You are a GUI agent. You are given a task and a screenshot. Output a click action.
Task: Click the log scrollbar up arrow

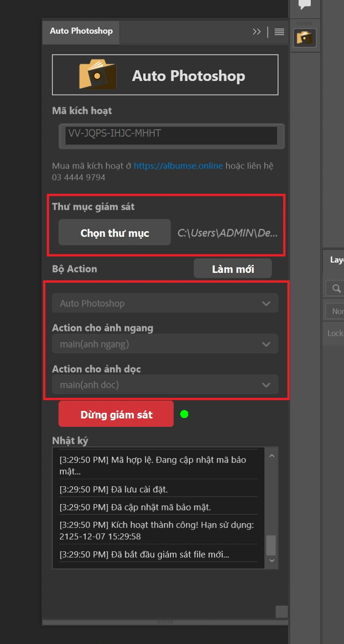(x=271, y=456)
